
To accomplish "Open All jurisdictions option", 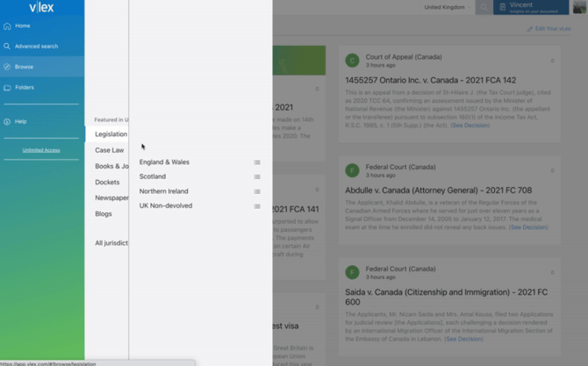I will (111, 243).
